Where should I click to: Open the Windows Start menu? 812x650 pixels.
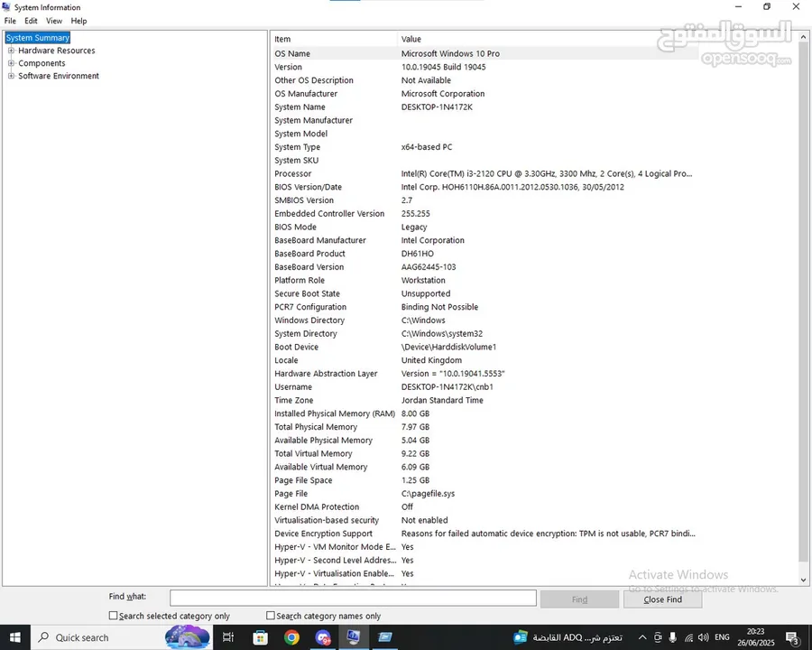coord(15,637)
